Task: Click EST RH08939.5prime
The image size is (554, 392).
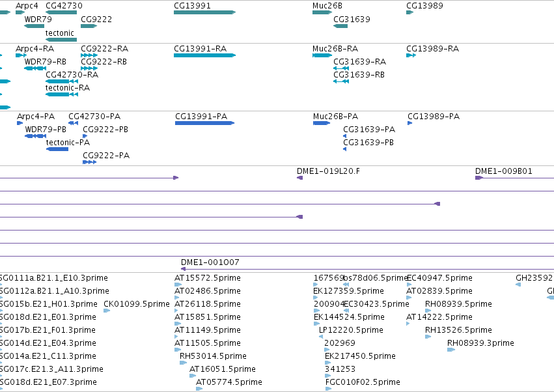Action: (458, 304)
